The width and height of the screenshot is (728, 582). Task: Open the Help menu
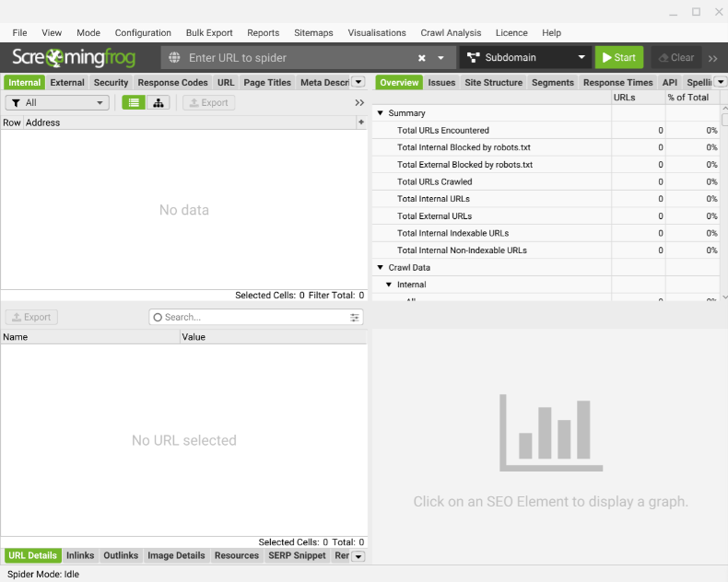[x=552, y=33]
